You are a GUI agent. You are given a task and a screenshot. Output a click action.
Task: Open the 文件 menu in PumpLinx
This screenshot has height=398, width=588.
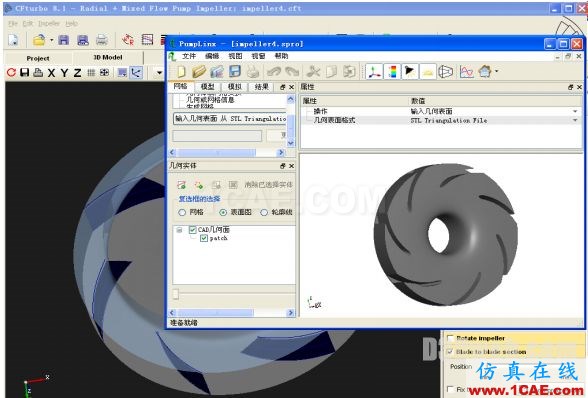pos(189,56)
